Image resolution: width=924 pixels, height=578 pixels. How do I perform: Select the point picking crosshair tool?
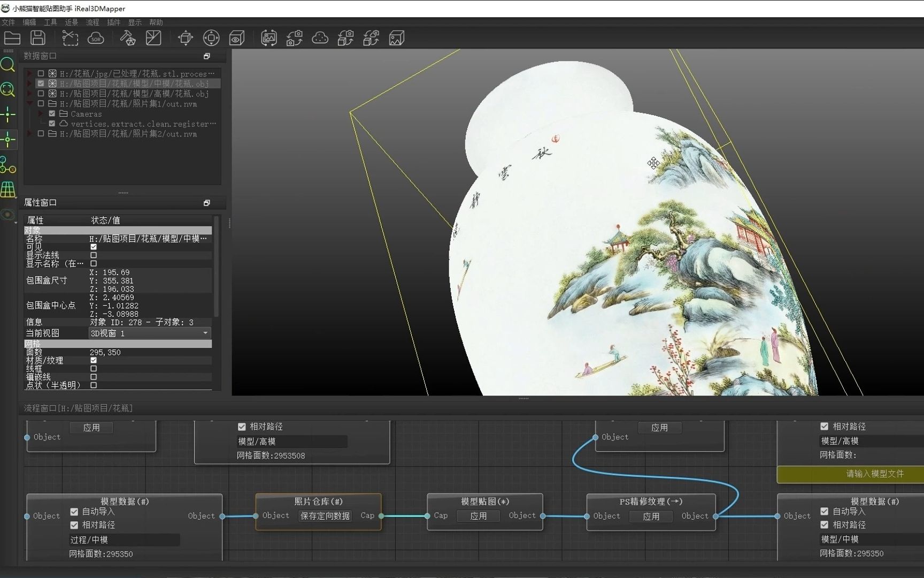8,114
